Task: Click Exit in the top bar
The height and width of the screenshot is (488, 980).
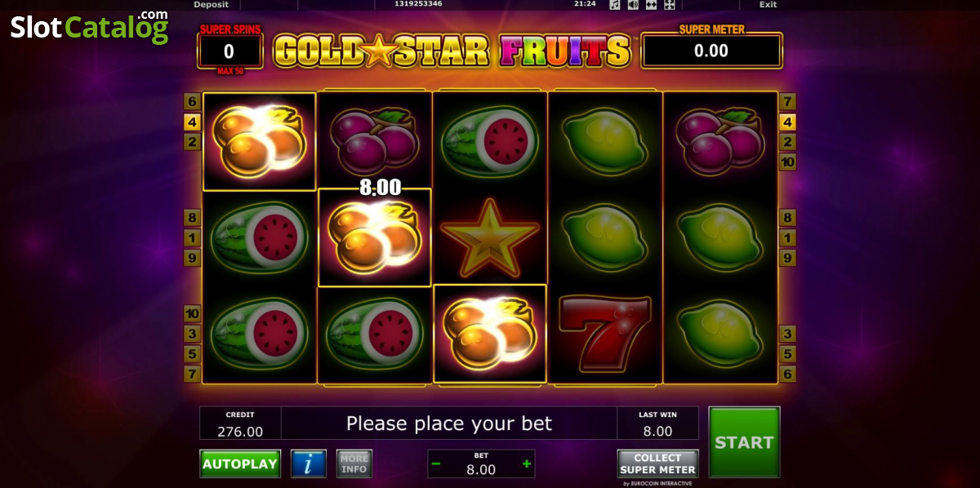Action: 768,4
